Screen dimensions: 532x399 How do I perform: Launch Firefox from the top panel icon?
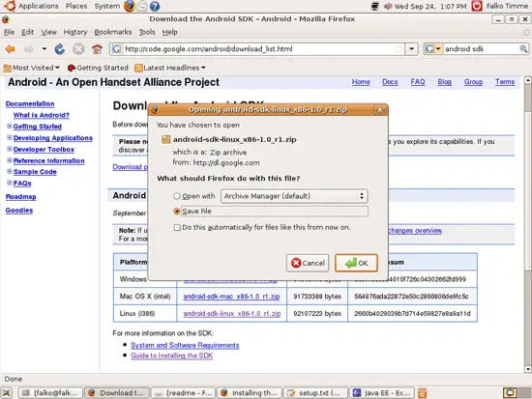130,6
